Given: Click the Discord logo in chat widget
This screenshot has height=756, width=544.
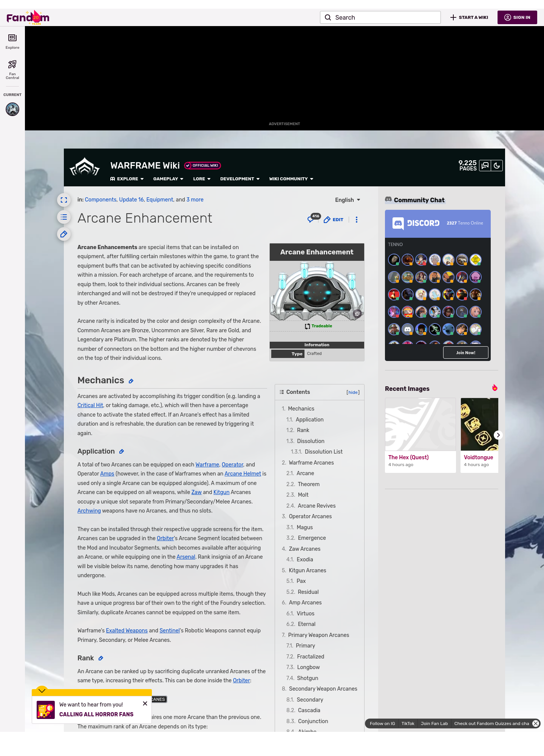Looking at the screenshot, I should click(x=416, y=223).
